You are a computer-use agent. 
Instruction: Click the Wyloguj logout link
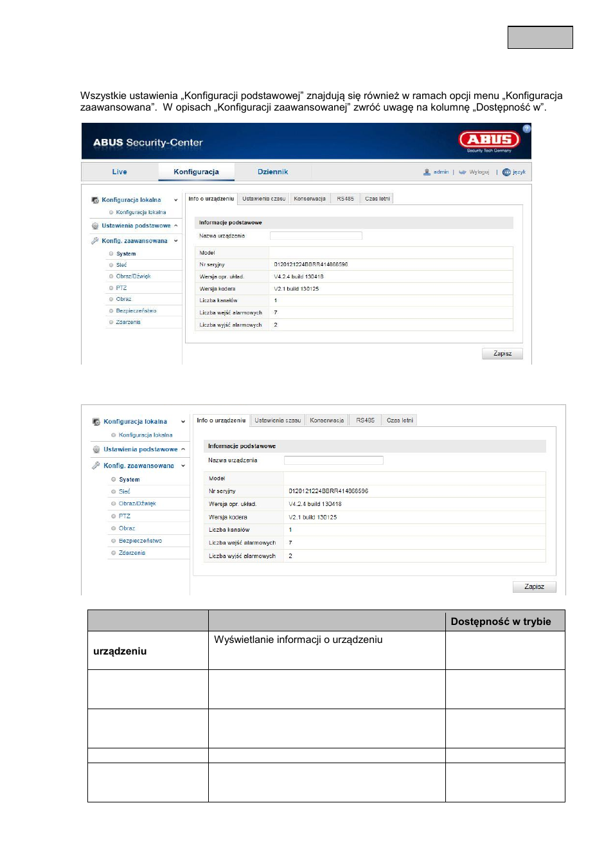click(479, 172)
